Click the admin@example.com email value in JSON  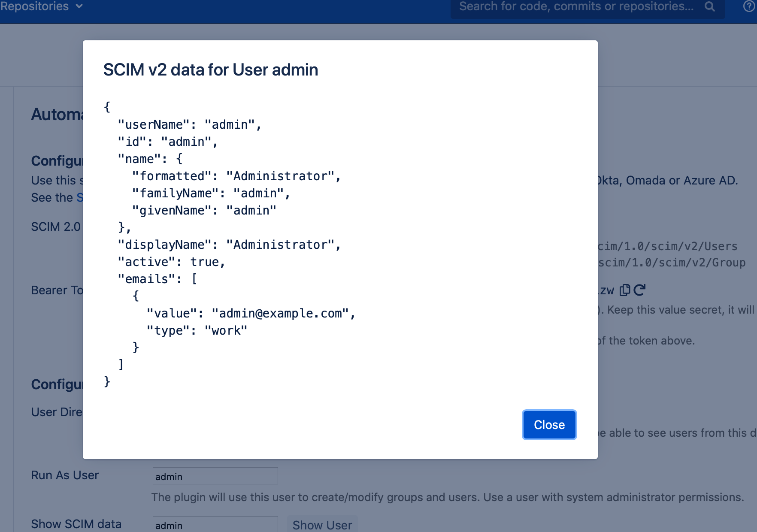click(x=281, y=314)
